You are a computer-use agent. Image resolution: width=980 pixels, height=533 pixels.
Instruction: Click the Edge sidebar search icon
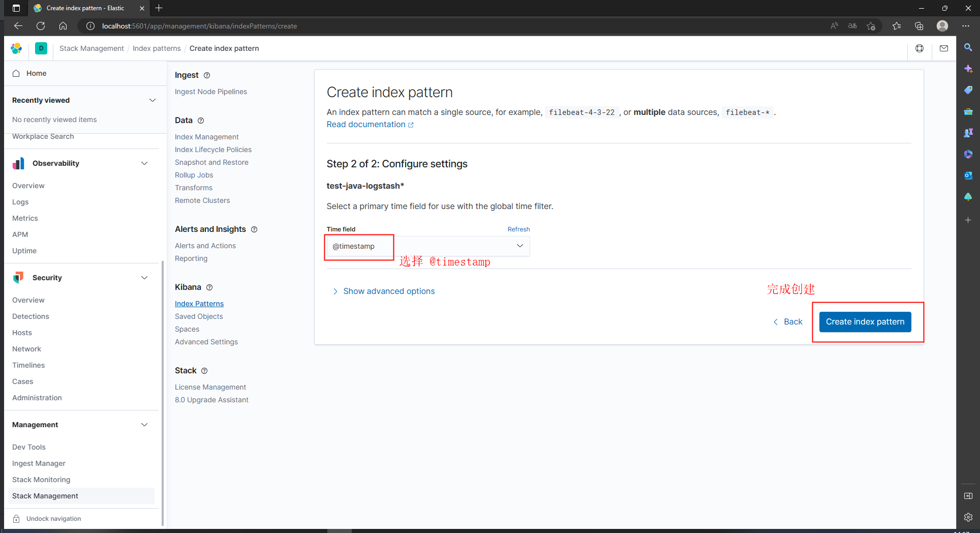[968, 47]
